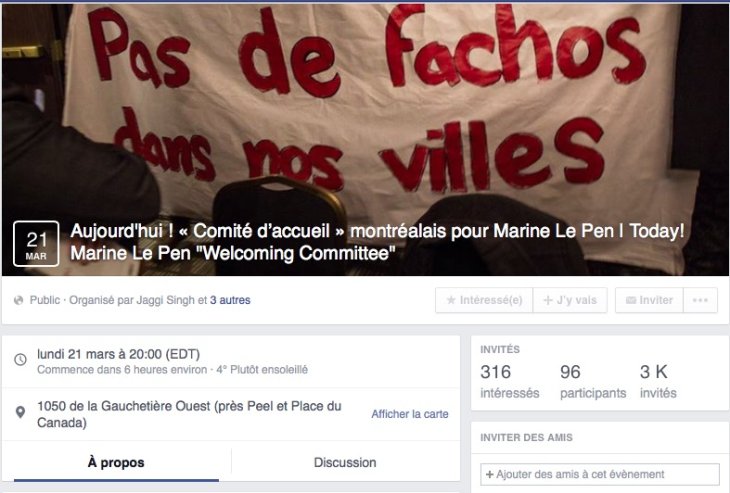Click the Inviter button

pyautogui.click(x=649, y=300)
